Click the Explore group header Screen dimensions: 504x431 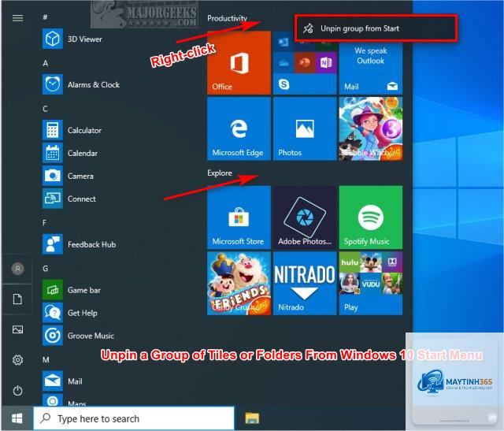tap(220, 173)
